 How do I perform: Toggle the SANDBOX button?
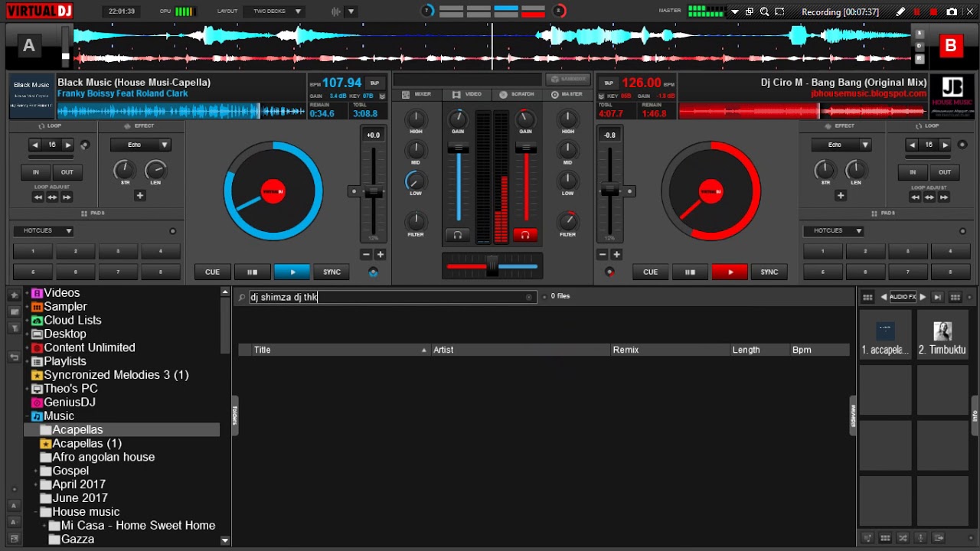[x=567, y=79]
